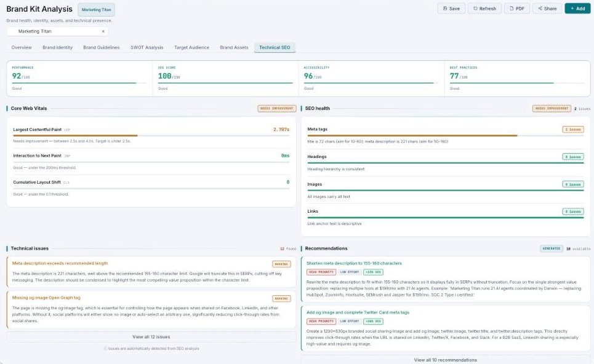Select the Cumulative Layout Shift label
The height and width of the screenshot is (364, 594).
tap(37, 183)
